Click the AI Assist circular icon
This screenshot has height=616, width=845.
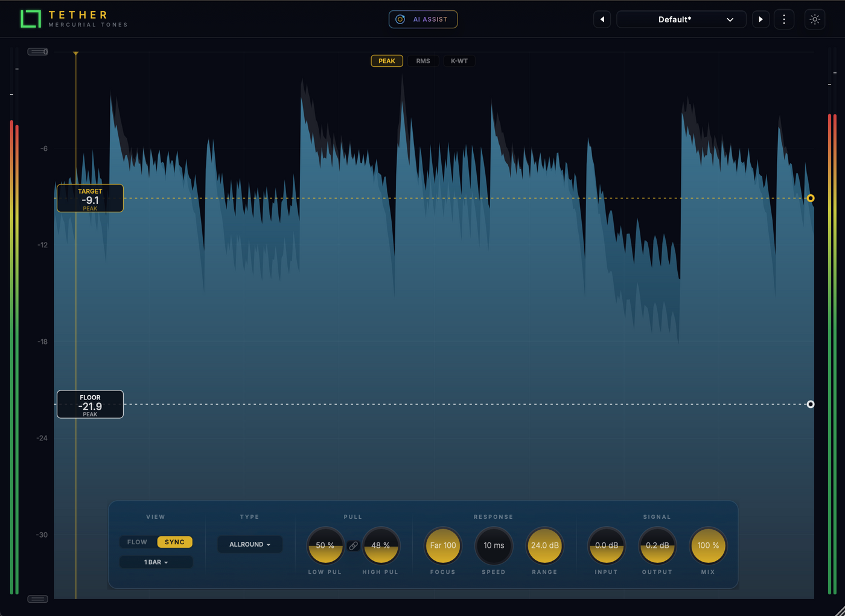400,19
